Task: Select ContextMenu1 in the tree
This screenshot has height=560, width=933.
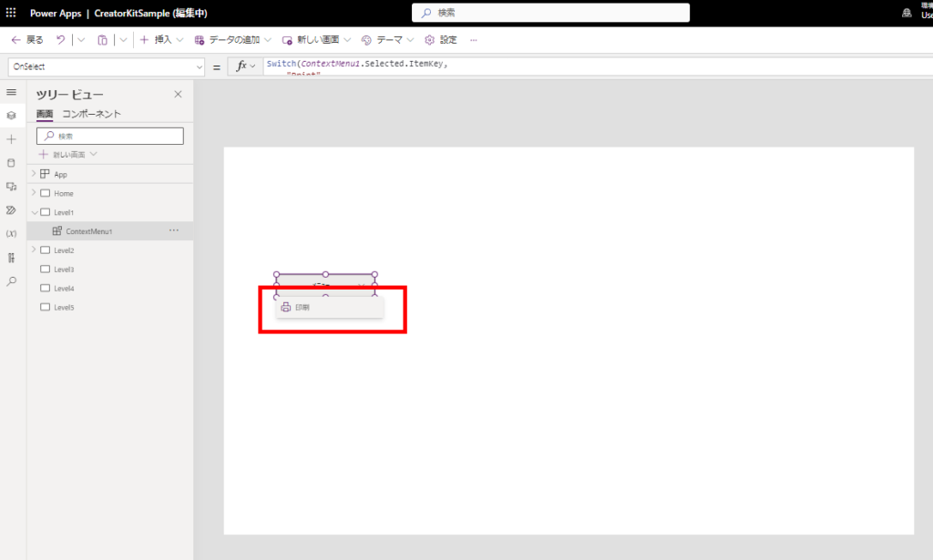Action: click(x=88, y=231)
